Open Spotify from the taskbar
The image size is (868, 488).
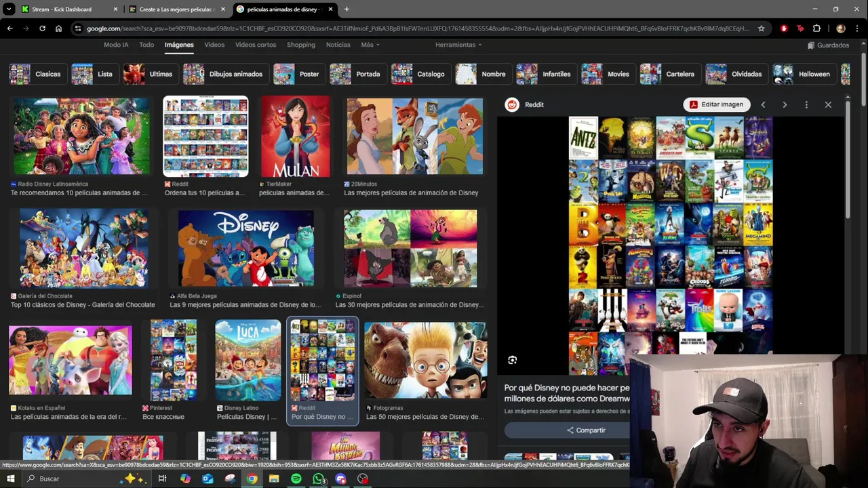tap(296, 479)
